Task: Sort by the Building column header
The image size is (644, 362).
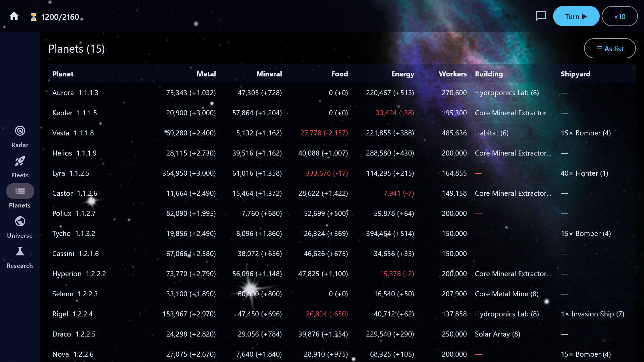Action: [x=489, y=74]
